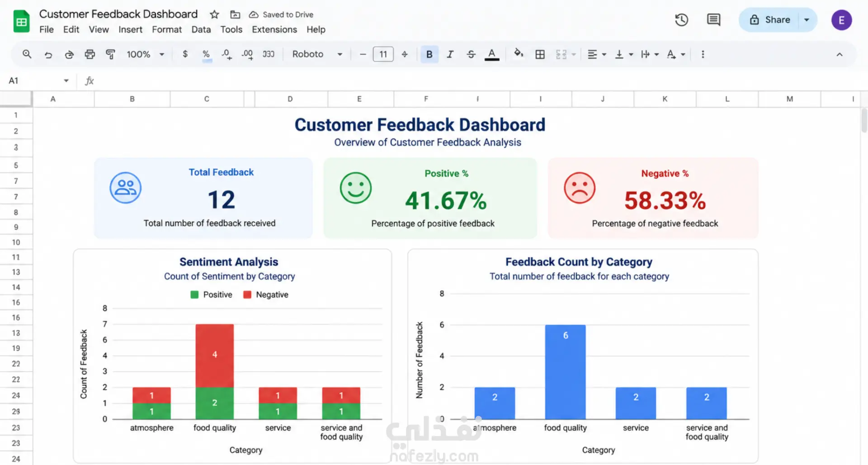
Task: Star the Customer Feedback Dashboard document
Action: pos(214,14)
